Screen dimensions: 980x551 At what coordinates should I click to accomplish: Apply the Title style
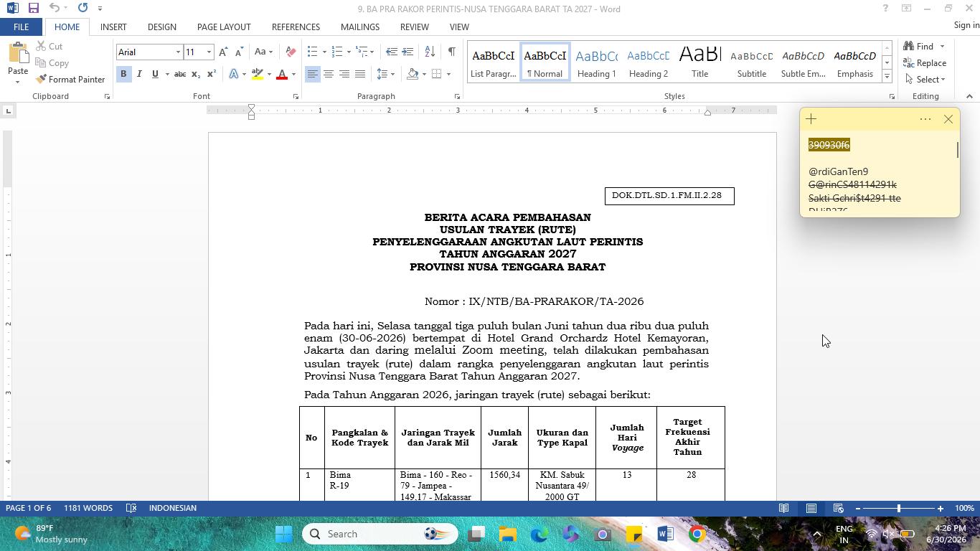point(699,62)
